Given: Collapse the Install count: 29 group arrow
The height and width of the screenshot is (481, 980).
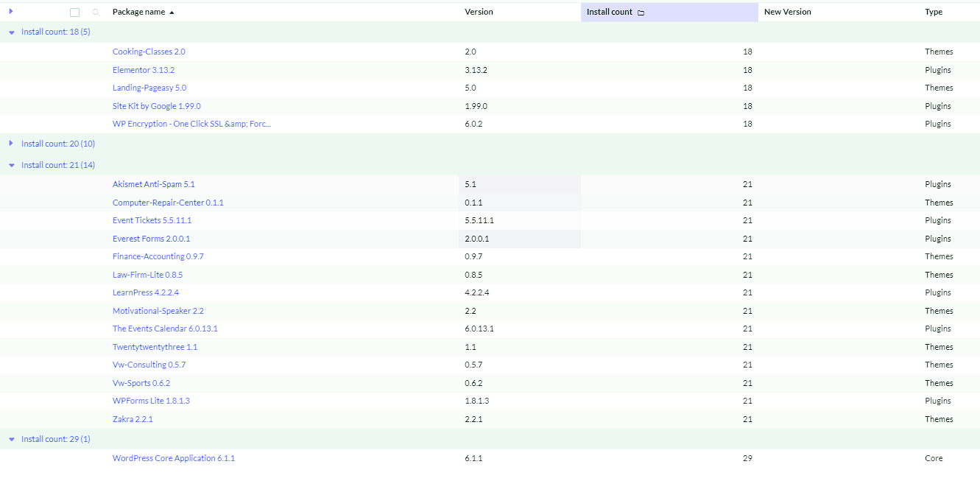Looking at the screenshot, I should point(12,440).
